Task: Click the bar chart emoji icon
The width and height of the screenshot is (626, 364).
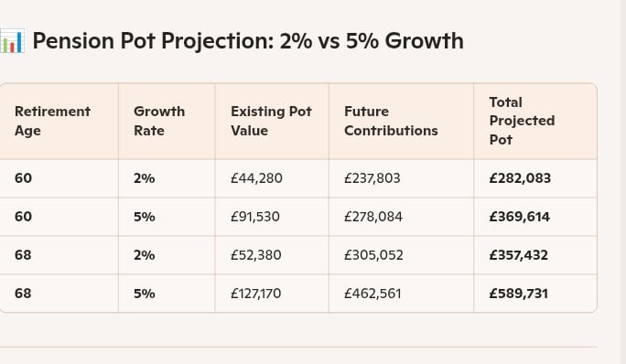Action: pyautogui.click(x=12, y=41)
